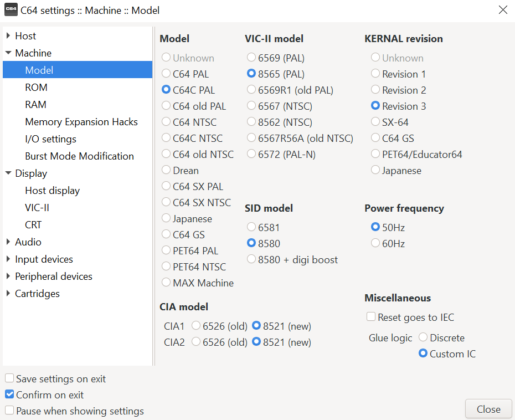This screenshot has height=420, width=515.
Task: Select C64 SX NTSC model
Action: pos(196,202)
